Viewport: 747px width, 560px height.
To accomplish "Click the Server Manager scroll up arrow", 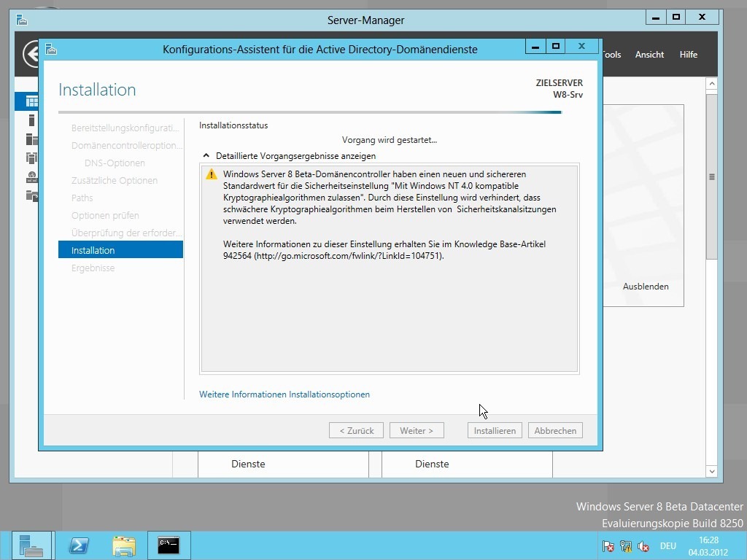I will tap(712, 84).
